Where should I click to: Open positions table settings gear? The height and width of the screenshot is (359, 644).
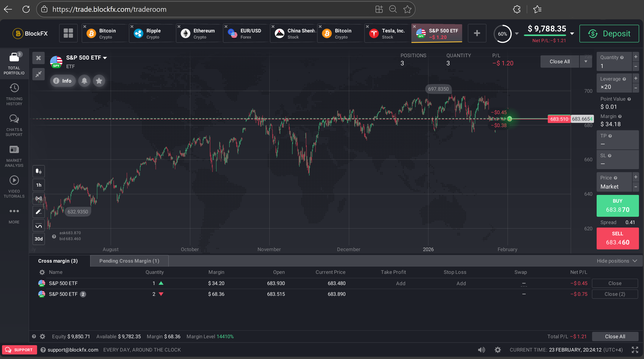pyautogui.click(x=42, y=272)
